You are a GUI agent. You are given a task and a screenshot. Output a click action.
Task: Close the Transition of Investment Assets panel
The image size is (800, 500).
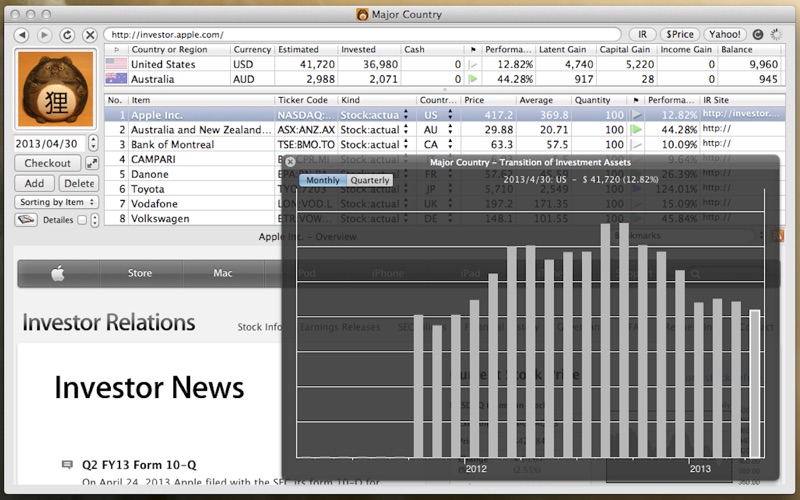tap(290, 162)
